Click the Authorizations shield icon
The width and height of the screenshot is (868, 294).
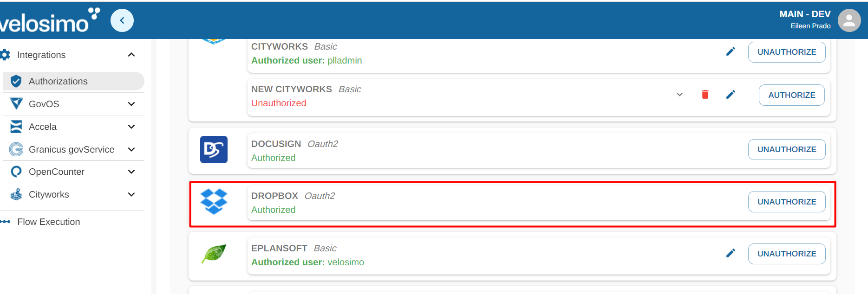(16, 81)
